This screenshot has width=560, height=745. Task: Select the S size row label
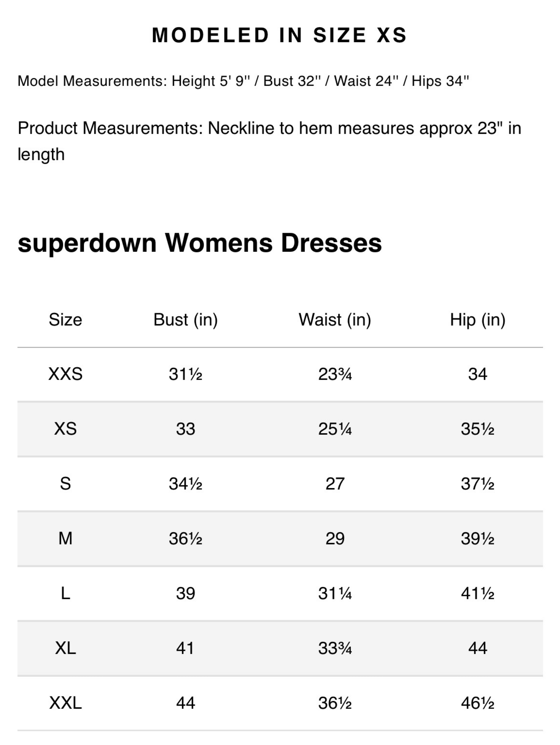click(65, 484)
